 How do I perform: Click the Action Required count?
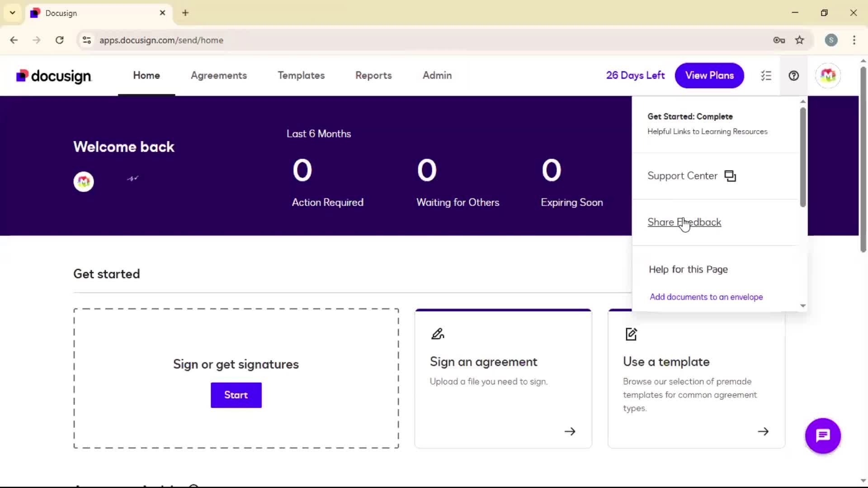[x=302, y=170]
